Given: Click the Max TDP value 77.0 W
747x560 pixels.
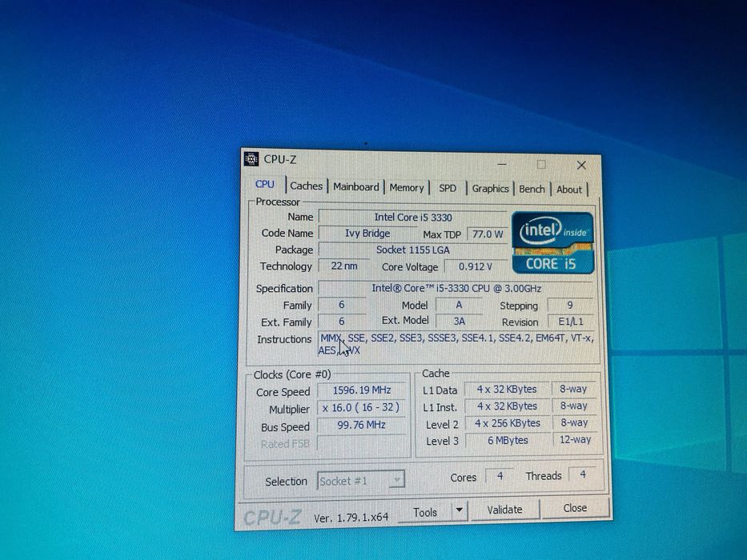Looking at the screenshot, I should click(x=487, y=234).
